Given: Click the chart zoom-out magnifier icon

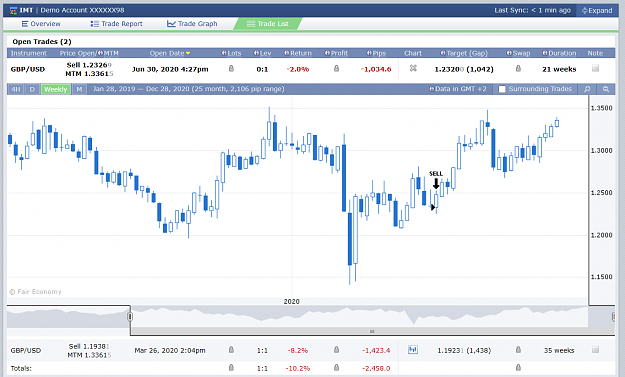Looking at the screenshot, I should coord(606,89).
